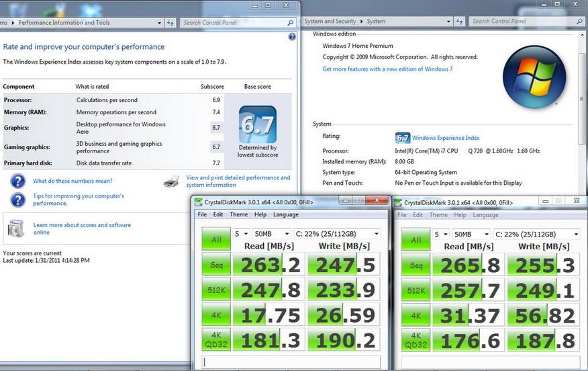Open 'Get more features with a new edition' link
Screen dimensions: 588x371
click(387, 69)
